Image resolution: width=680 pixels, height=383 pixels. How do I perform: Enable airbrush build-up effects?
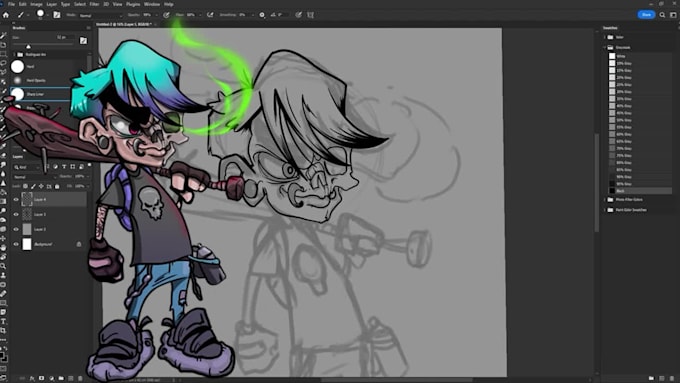click(210, 15)
